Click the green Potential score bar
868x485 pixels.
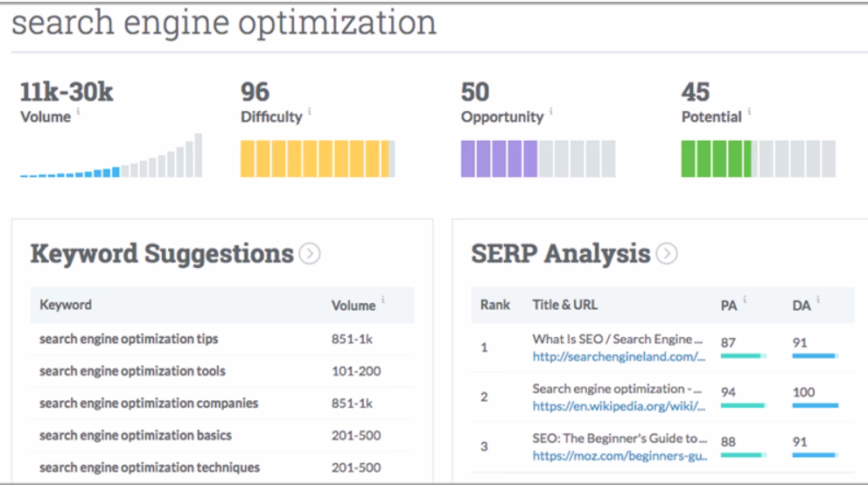758,158
